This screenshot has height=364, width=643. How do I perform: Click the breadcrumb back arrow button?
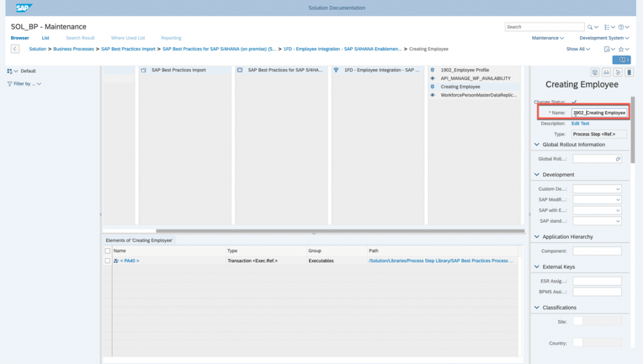[x=15, y=49]
